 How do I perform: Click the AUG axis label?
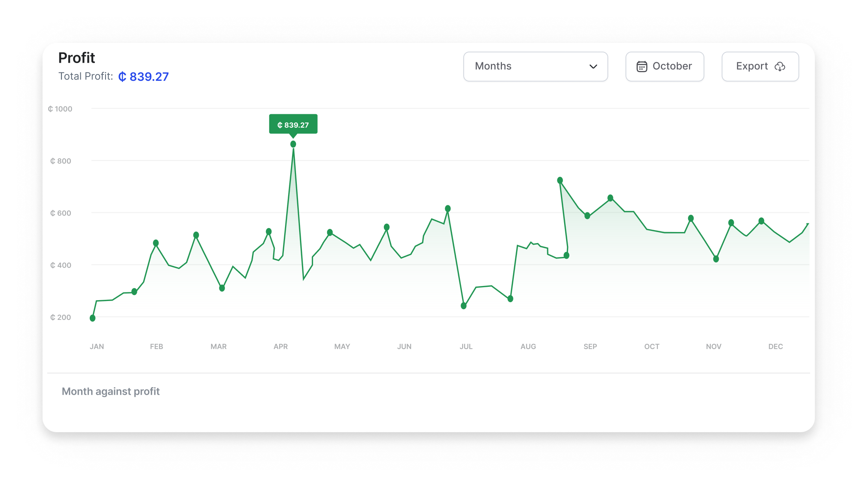pyautogui.click(x=528, y=346)
